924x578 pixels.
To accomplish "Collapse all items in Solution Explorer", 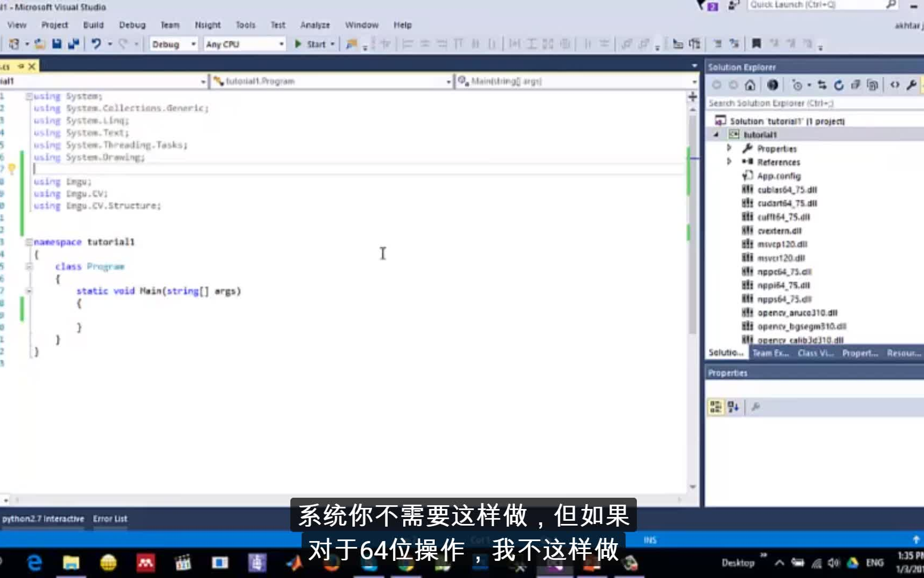I will [856, 85].
